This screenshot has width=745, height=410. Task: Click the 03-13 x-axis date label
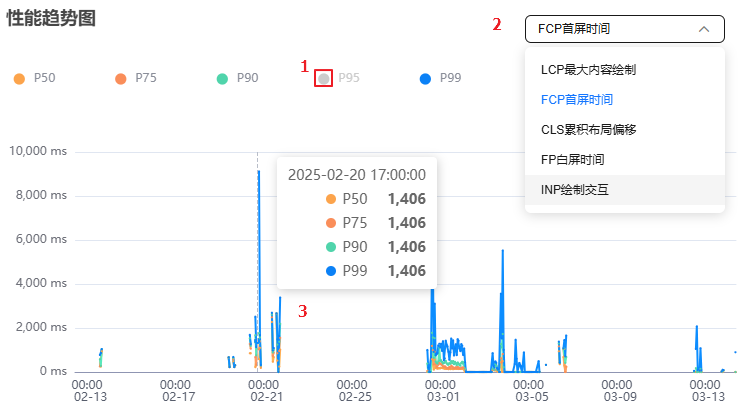pyautogui.click(x=708, y=397)
